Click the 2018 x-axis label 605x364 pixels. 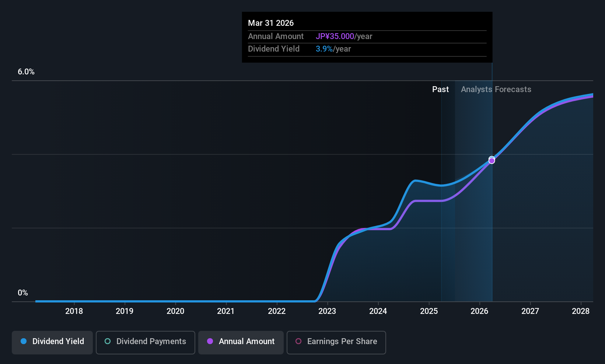tap(74, 311)
